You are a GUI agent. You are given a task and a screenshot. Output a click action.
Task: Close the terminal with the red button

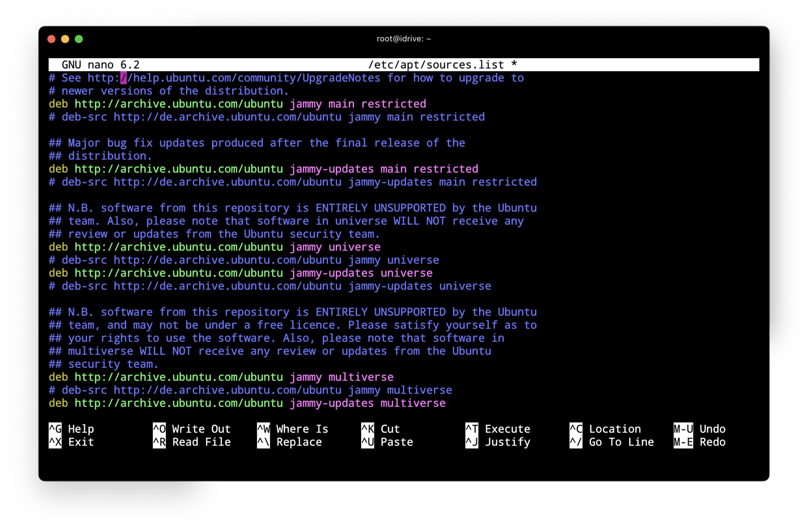(51, 39)
